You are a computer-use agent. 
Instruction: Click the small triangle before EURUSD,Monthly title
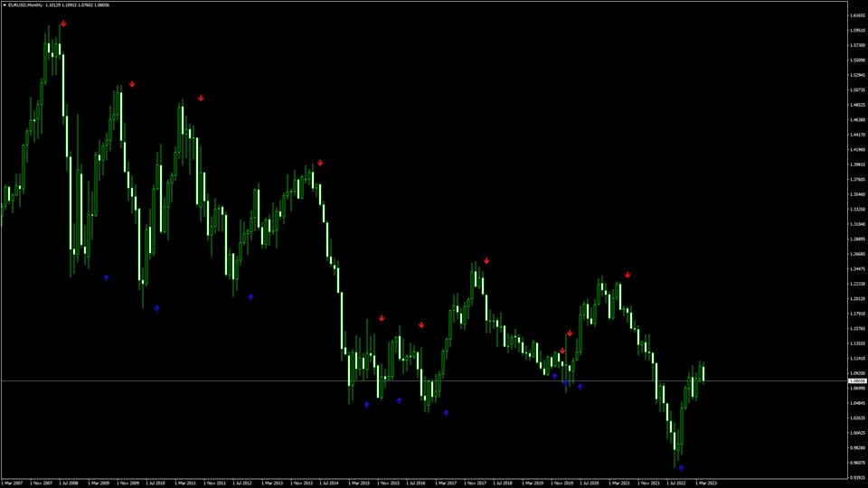point(5,5)
